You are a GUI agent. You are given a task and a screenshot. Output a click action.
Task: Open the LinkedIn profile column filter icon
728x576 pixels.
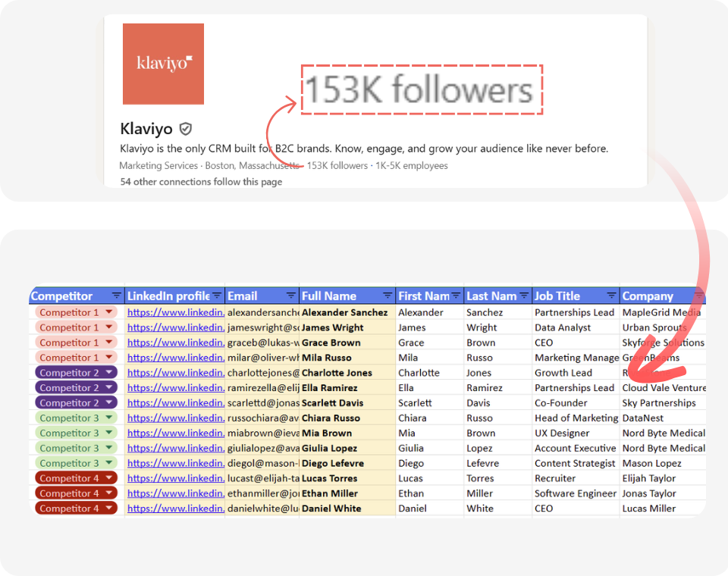(218, 296)
